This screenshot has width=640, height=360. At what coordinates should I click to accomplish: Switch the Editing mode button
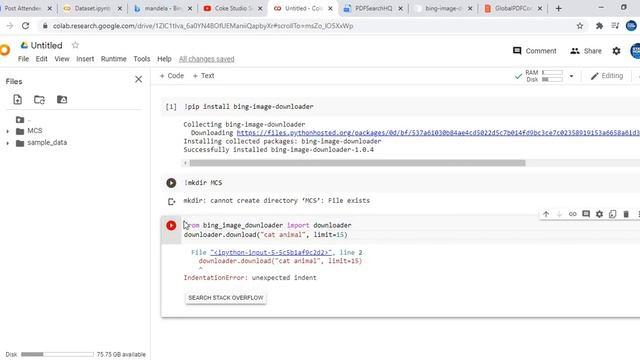(607, 76)
